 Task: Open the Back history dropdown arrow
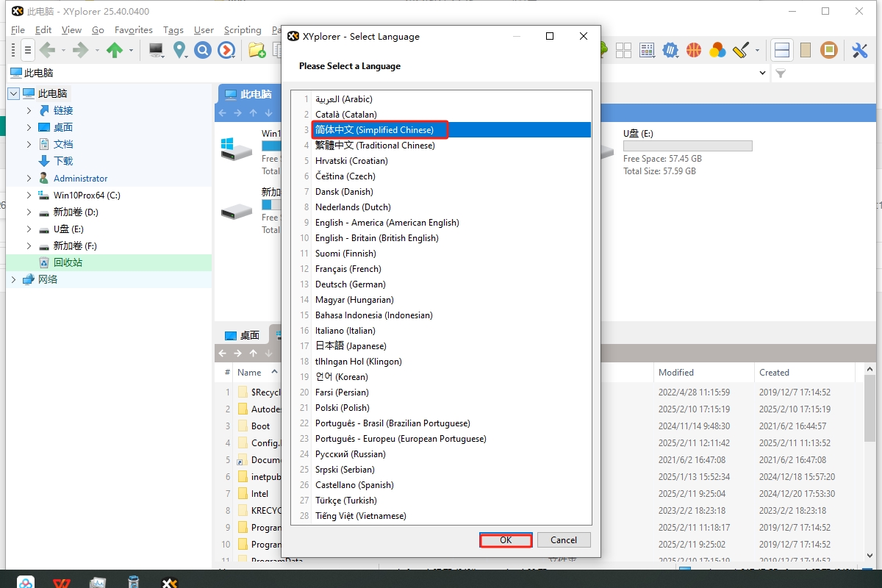[x=64, y=50]
